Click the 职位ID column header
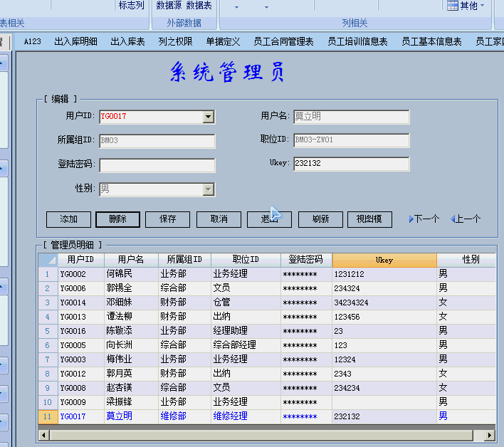 (x=246, y=260)
